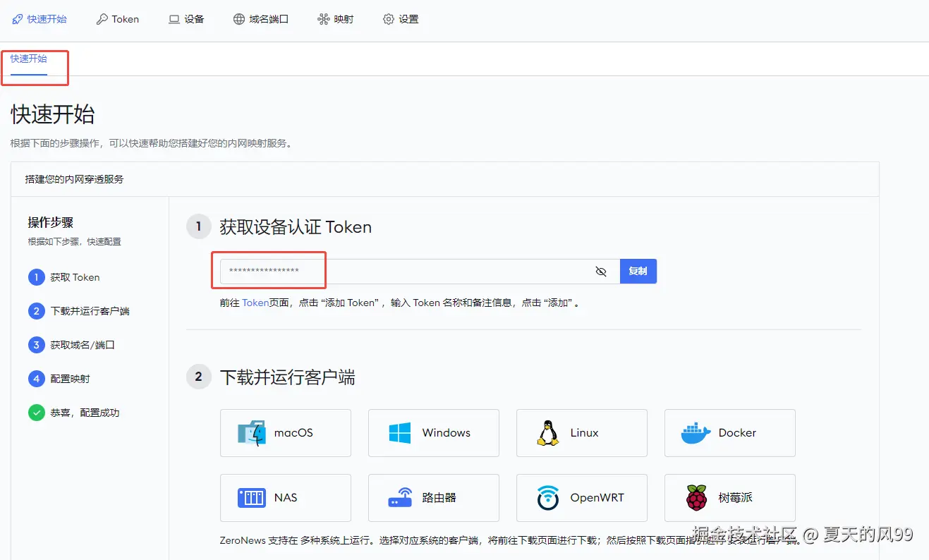Select the 恭喜，配置成功 final step
This screenshot has height=560, width=929.
(74, 413)
